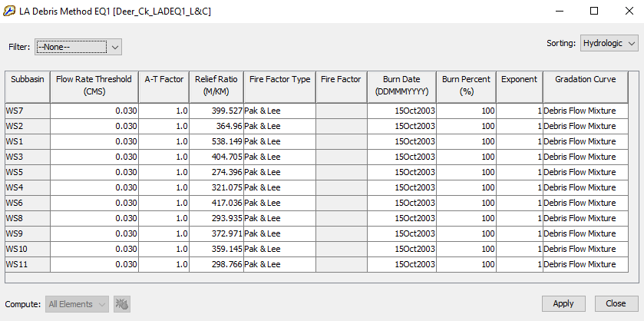Edit the Relief Ratio value 538.149 for WS1
The image size is (644, 321).
(216, 142)
